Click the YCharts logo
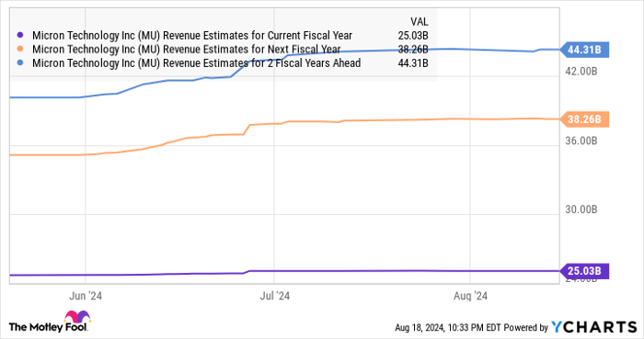 pyautogui.click(x=594, y=327)
